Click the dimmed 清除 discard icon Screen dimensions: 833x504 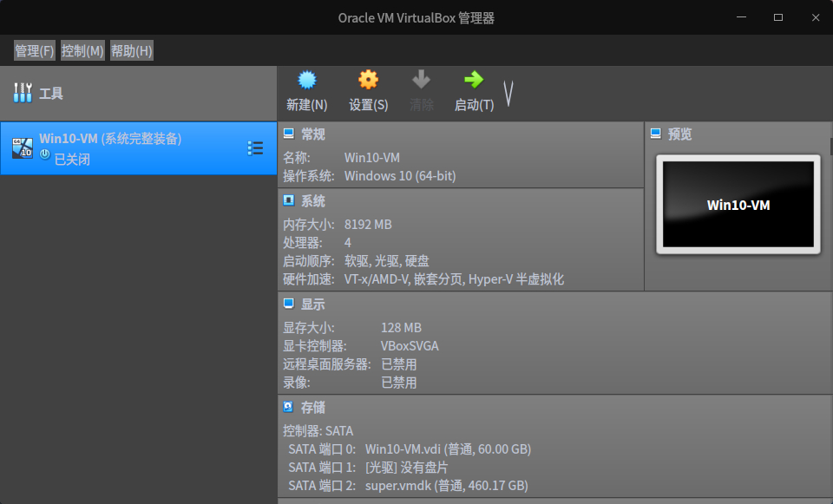coord(422,90)
